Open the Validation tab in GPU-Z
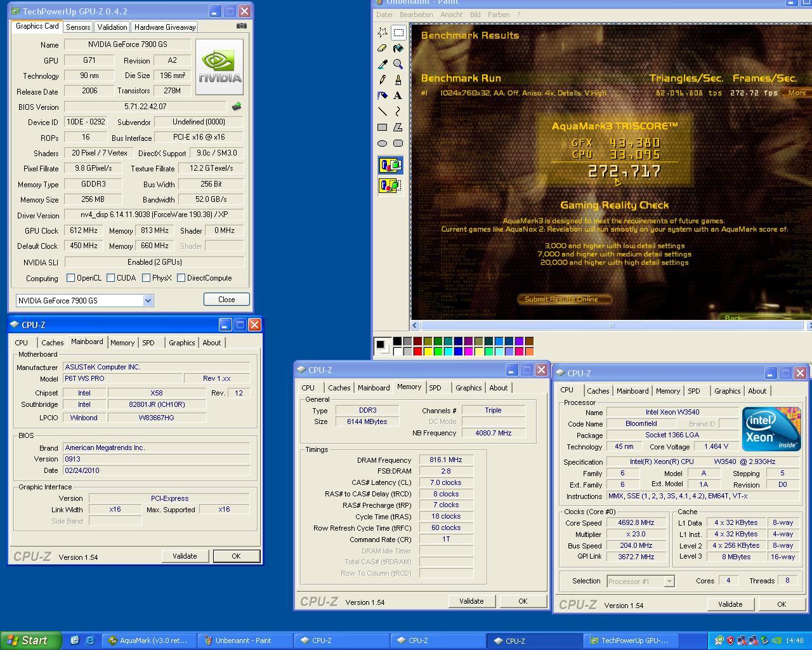812x650 pixels. coord(112,27)
